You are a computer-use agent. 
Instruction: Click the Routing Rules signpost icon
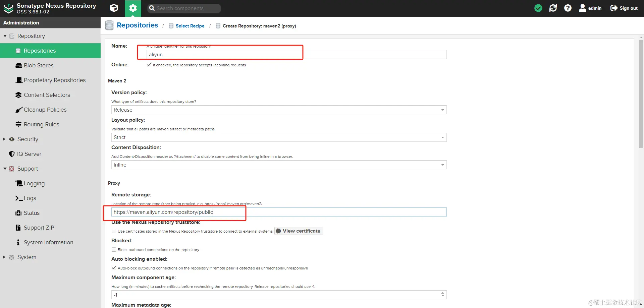pyautogui.click(x=18, y=124)
